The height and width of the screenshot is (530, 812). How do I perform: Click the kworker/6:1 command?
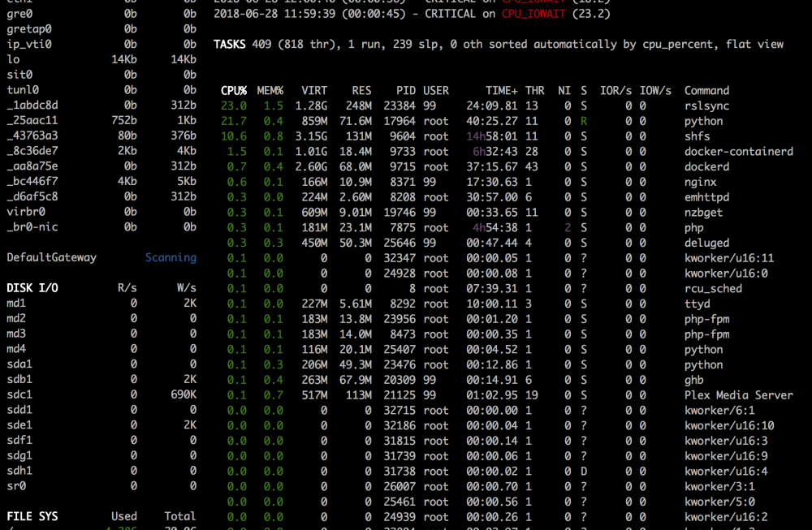pyautogui.click(x=719, y=411)
